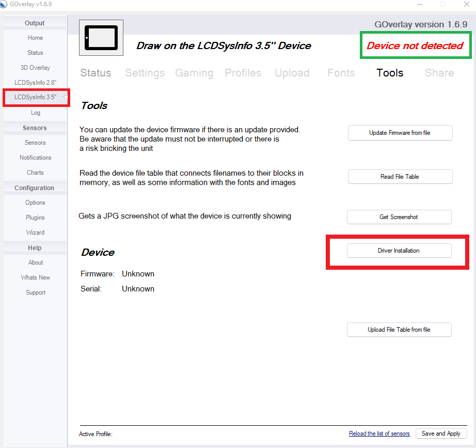Minimize the GOverlay window

click(420, 4)
